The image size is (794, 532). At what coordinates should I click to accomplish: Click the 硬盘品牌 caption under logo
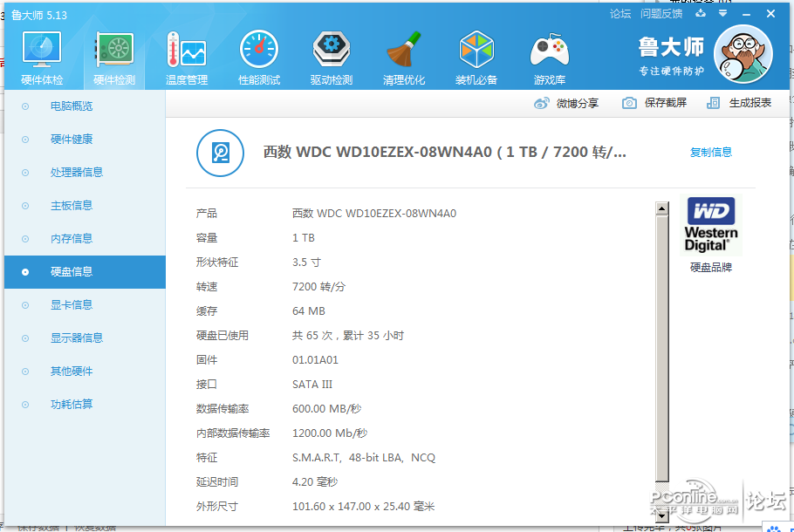point(711,267)
